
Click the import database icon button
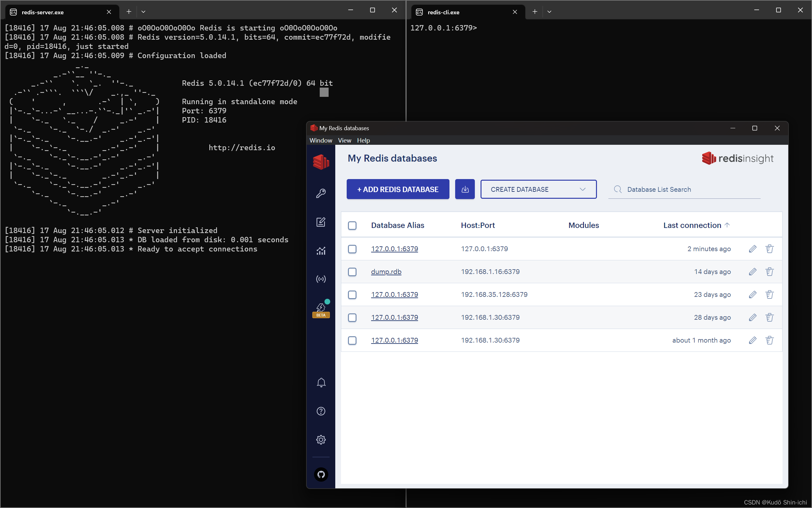[465, 189]
